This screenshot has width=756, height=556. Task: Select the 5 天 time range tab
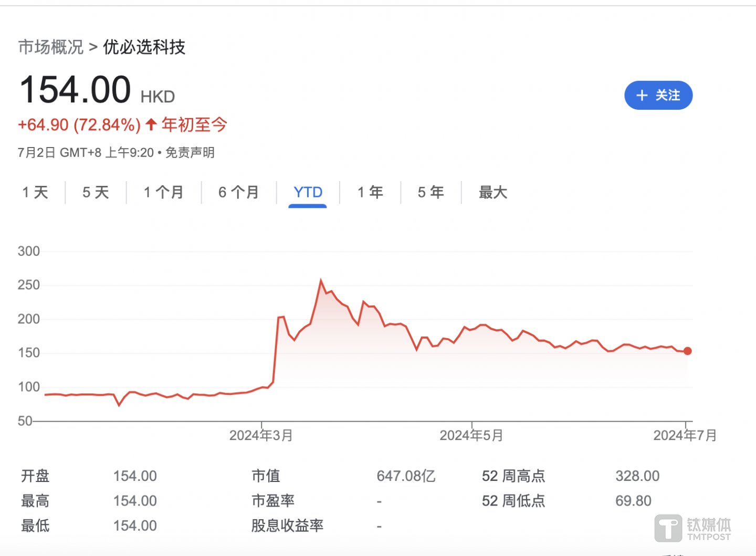point(96,192)
